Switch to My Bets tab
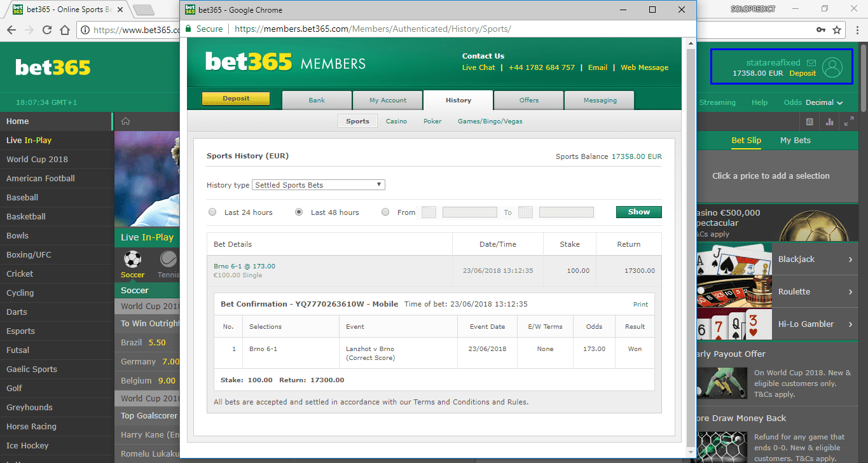Viewport: 868px width, 463px height. coord(796,141)
